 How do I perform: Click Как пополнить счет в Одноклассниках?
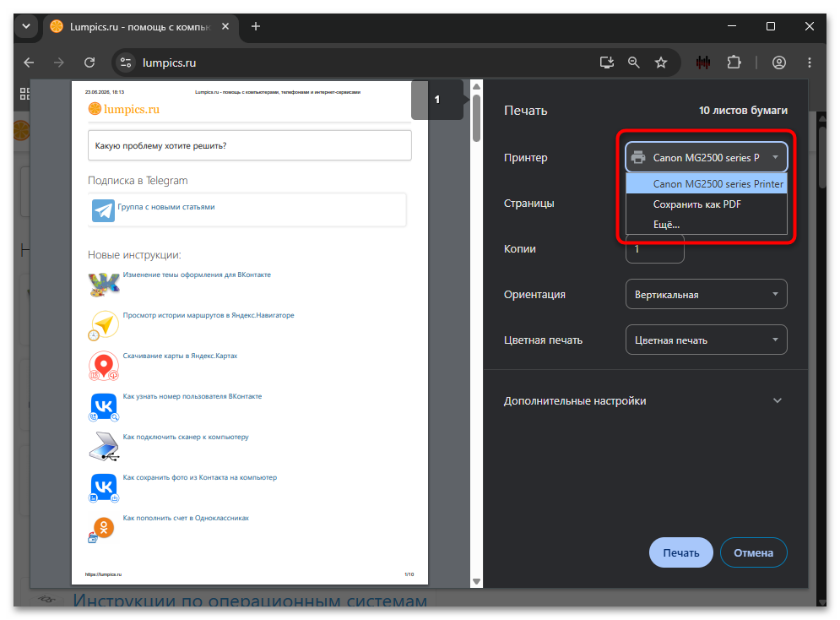point(186,518)
